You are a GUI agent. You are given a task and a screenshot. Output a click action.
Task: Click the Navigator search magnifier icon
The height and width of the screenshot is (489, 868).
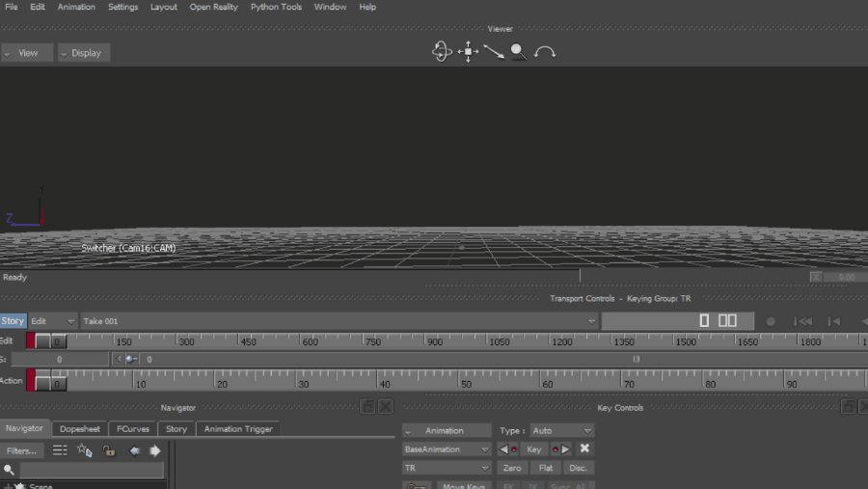click(x=9, y=470)
